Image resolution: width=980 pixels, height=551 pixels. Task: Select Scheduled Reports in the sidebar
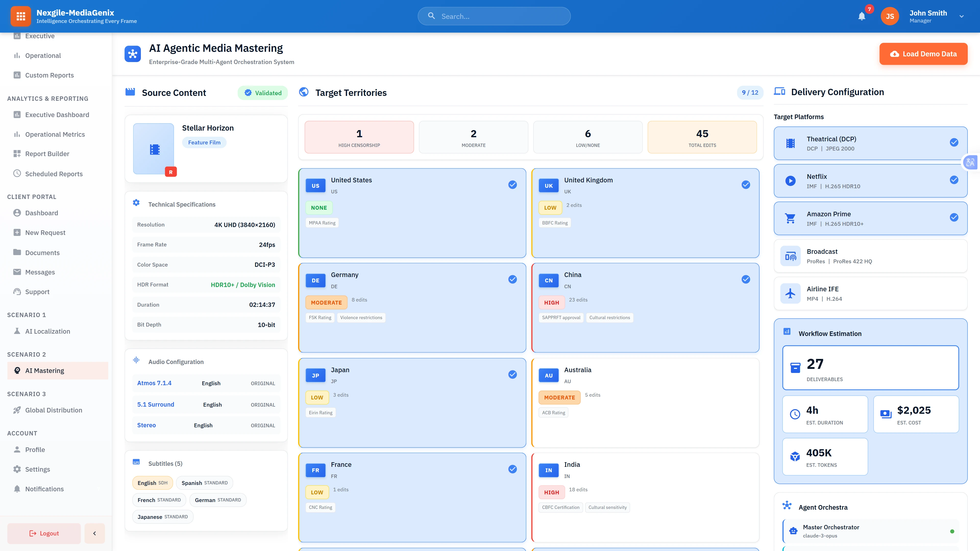(x=54, y=174)
